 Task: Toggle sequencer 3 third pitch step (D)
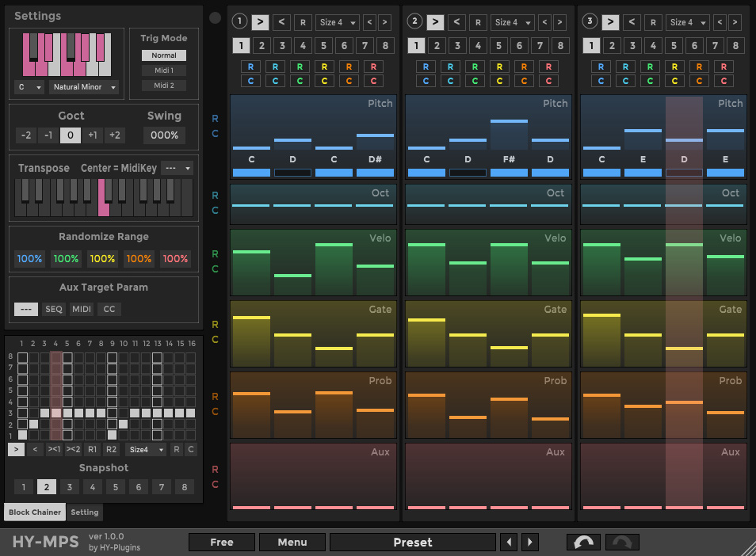(x=684, y=173)
